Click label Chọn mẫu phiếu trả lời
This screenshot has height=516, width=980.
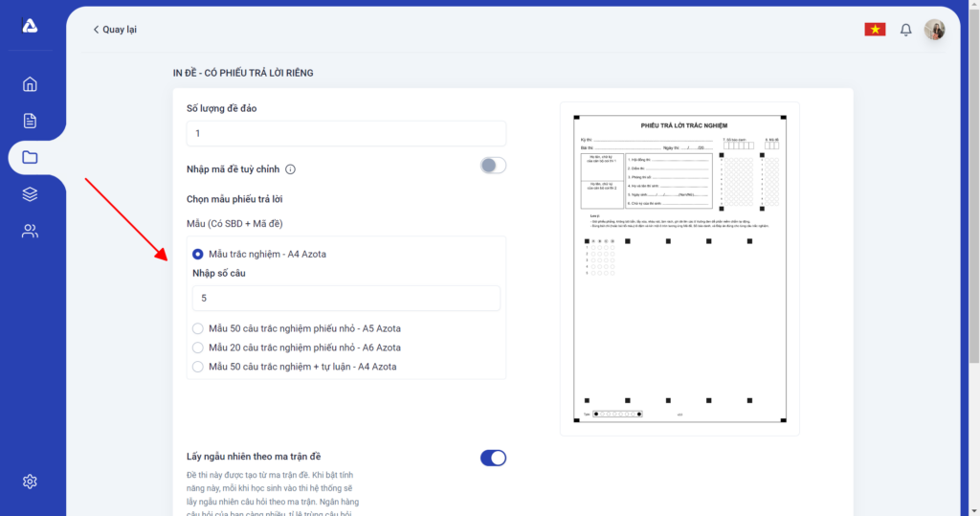point(234,199)
